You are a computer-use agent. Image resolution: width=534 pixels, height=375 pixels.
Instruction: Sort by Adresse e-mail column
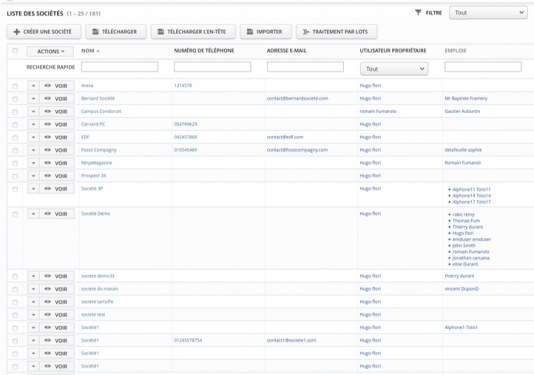[286, 51]
